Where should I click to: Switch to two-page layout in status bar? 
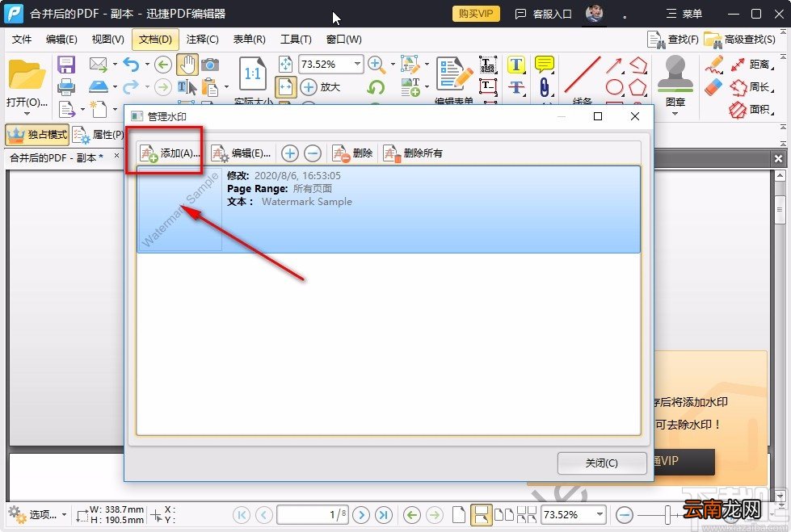point(504,515)
